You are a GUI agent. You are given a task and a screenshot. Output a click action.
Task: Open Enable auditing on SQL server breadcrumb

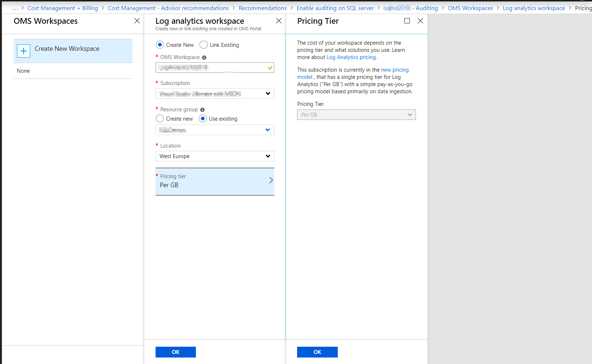coord(335,8)
